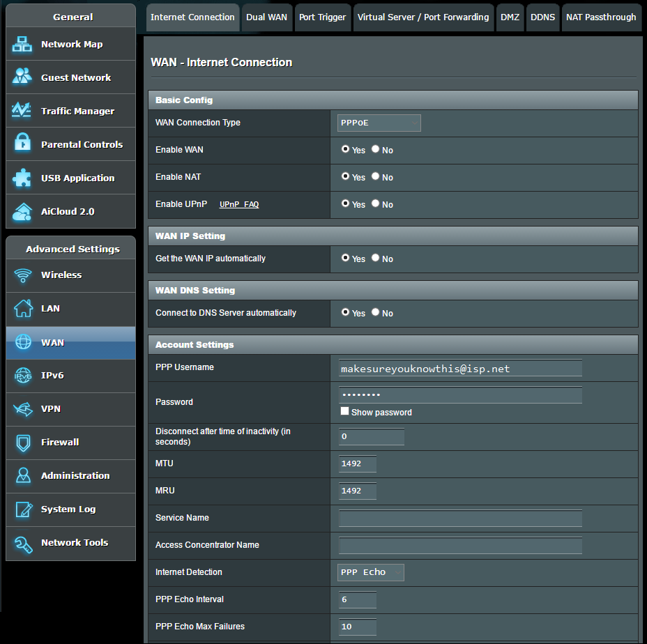Click the PPP Echo Max Failures field
Screen dimensions: 647x644
(x=358, y=627)
